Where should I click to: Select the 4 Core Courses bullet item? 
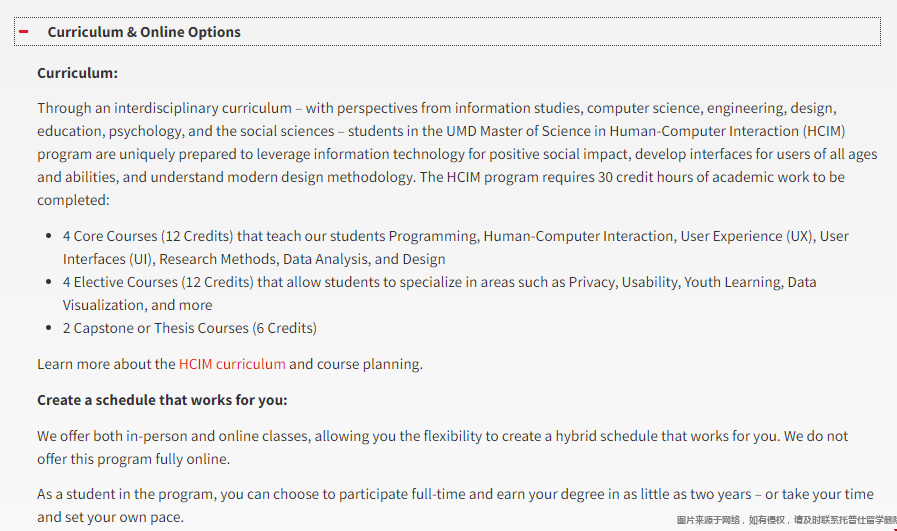click(455, 247)
